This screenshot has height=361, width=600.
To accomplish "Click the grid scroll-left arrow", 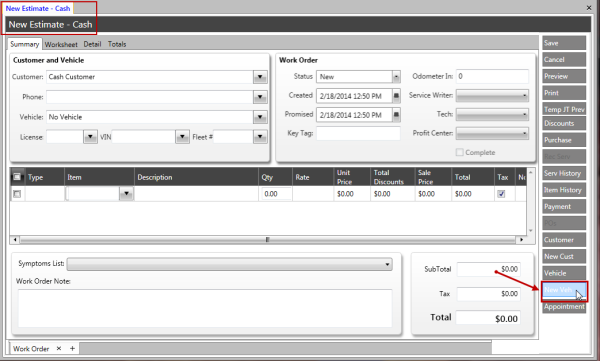I will coord(15,240).
